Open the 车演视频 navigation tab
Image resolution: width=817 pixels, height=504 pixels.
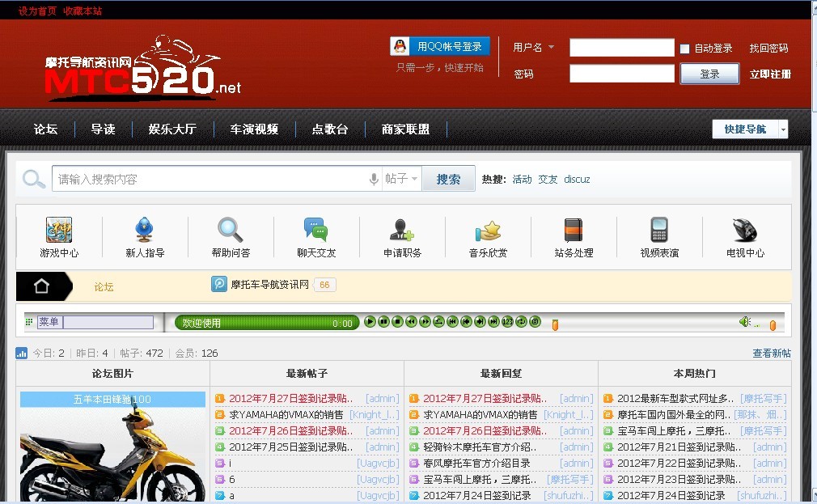254,129
